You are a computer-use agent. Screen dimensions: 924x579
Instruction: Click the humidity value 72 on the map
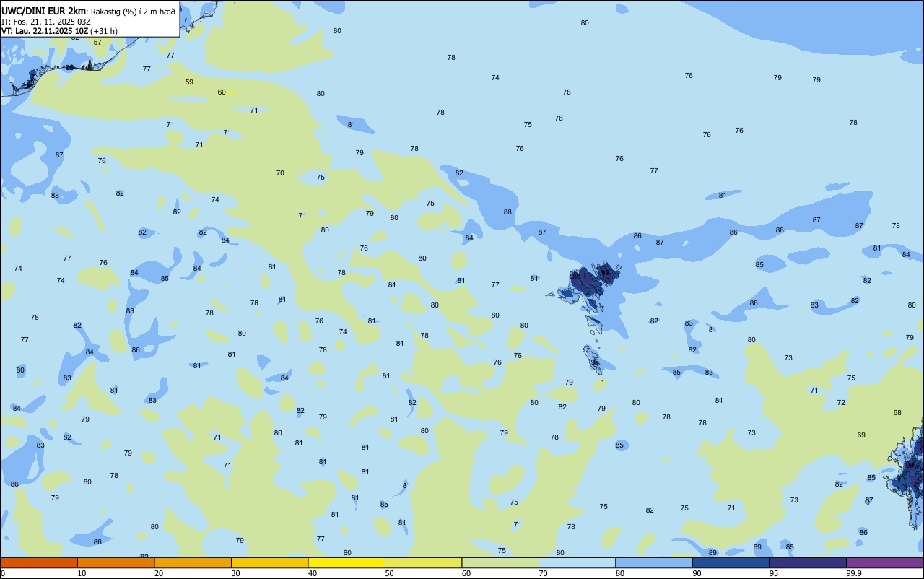click(841, 403)
